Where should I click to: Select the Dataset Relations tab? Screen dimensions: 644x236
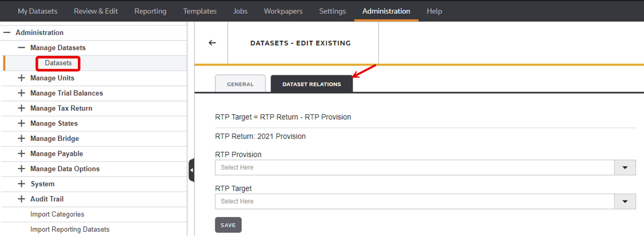311,84
